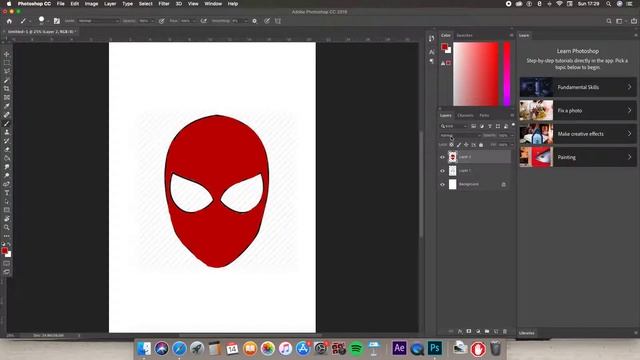Select the Background layer row
The width and height of the screenshot is (640, 360).
(x=475, y=184)
